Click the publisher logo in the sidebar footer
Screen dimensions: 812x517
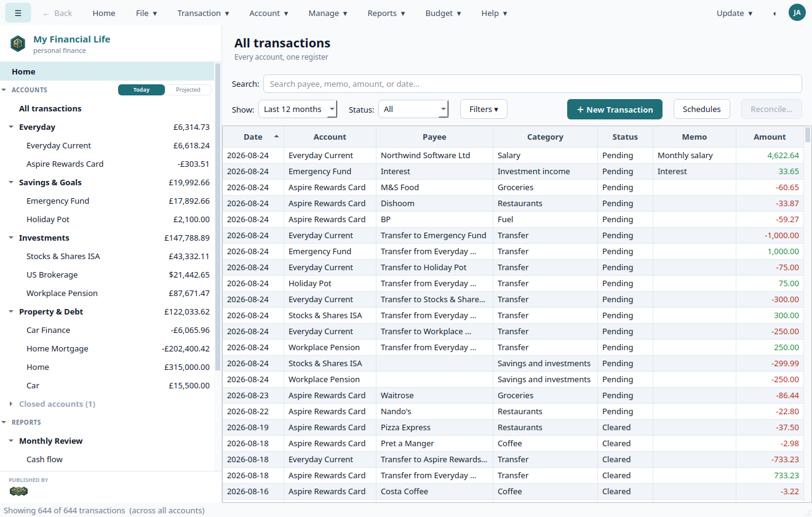[x=18, y=491]
